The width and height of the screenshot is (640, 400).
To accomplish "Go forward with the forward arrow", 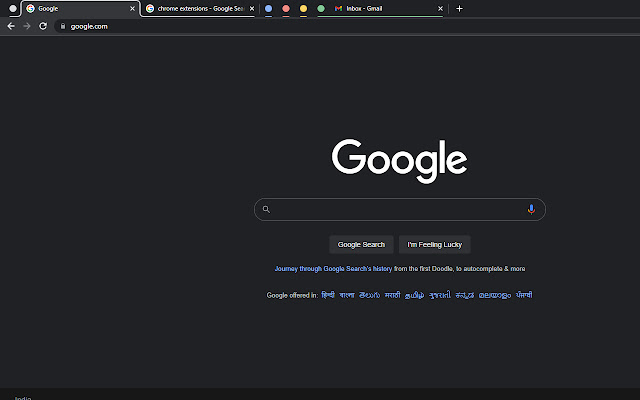I will click(x=27, y=26).
